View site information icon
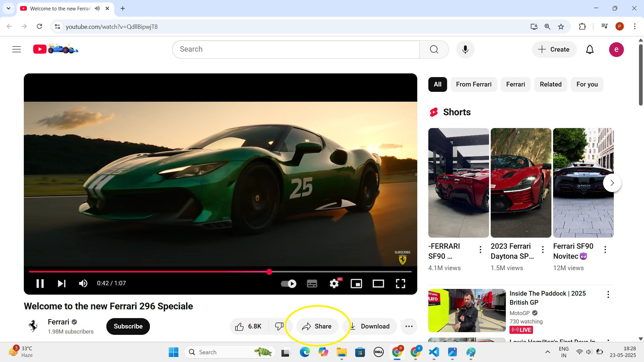The width and height of the screenshot is (644, 362). 57,26
